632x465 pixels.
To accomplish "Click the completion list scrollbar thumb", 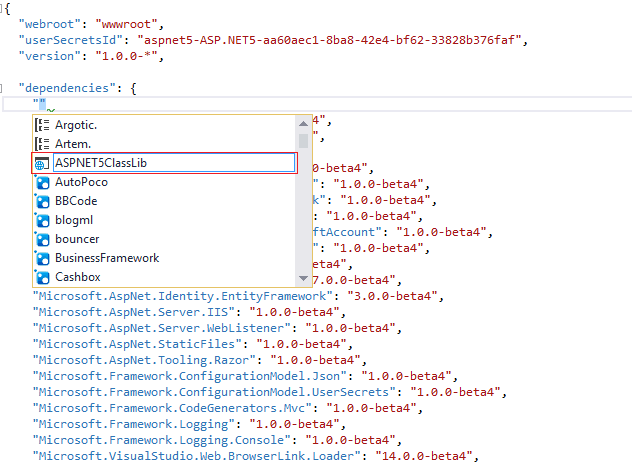I will (304, 141).
